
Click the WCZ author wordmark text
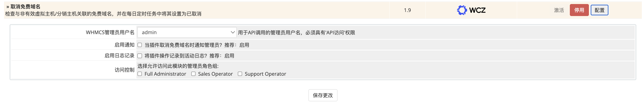(x=477, y=10)
